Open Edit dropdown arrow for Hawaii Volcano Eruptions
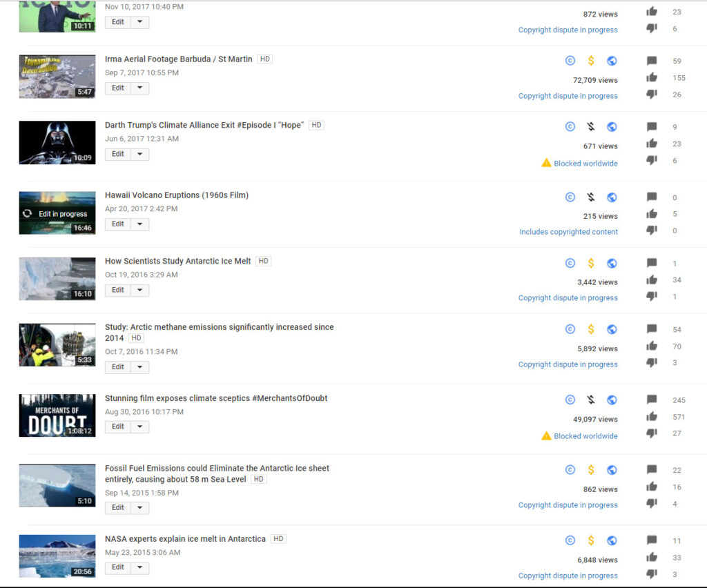The width and height of the screenshot is (707, 588). click(x=139, y=224)
